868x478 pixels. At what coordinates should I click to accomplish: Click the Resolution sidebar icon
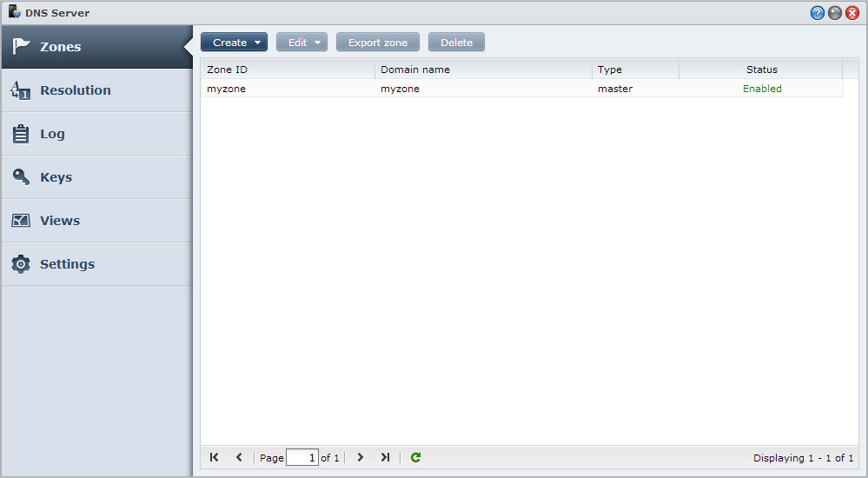[x=21, y=90]
